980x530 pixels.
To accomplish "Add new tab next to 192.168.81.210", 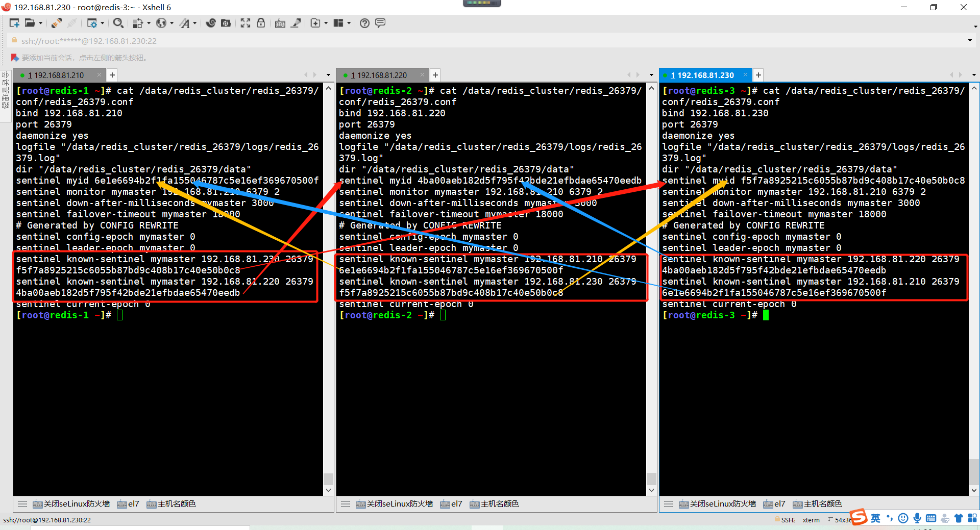I will click(112, 75).
